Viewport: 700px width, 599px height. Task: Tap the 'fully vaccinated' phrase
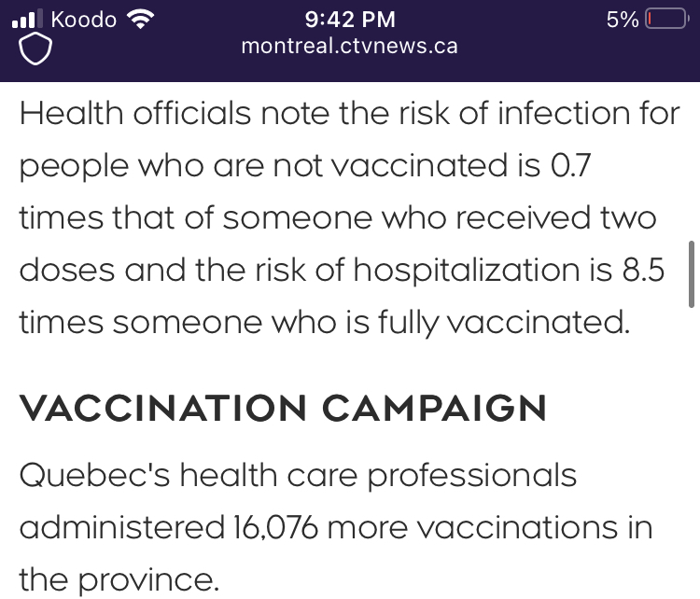(x=504, y=323)
